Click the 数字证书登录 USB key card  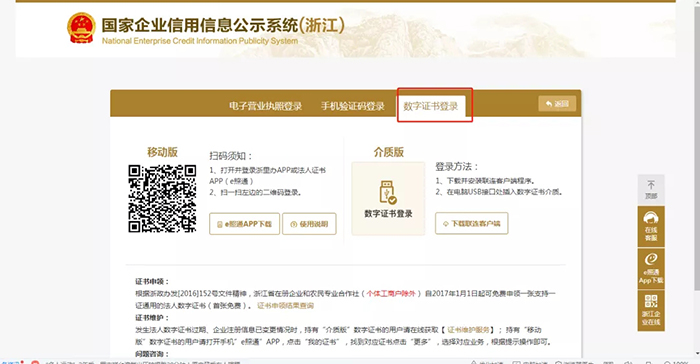click(388, 198)
